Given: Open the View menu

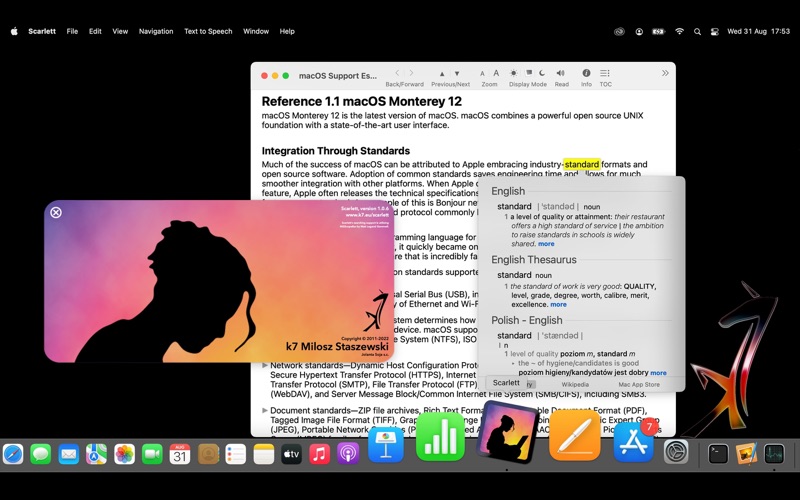Looking at the screenshot, I should pos(120,31).
